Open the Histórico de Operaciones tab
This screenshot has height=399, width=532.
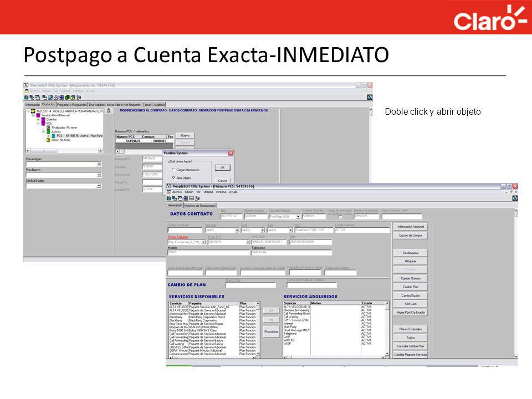tap(200, 206)
